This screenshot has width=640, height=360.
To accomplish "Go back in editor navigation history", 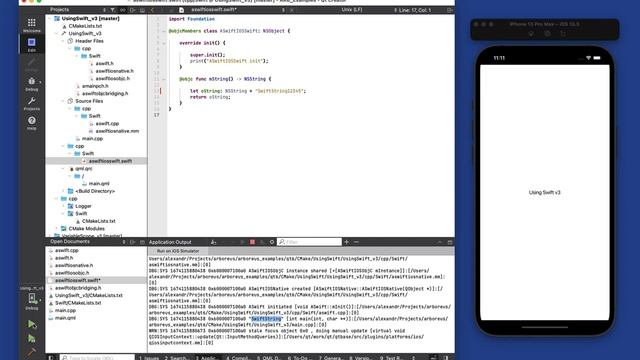I will [152, 10].
